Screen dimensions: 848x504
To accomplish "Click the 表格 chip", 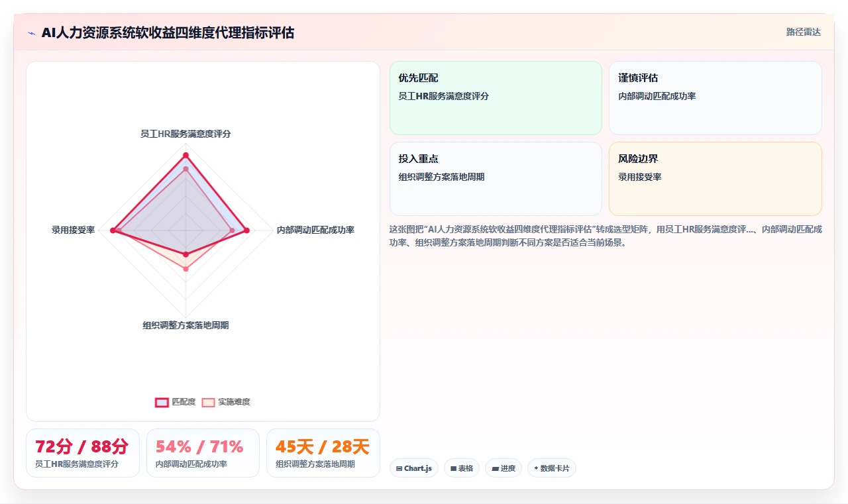I will [x=462, y=468].
